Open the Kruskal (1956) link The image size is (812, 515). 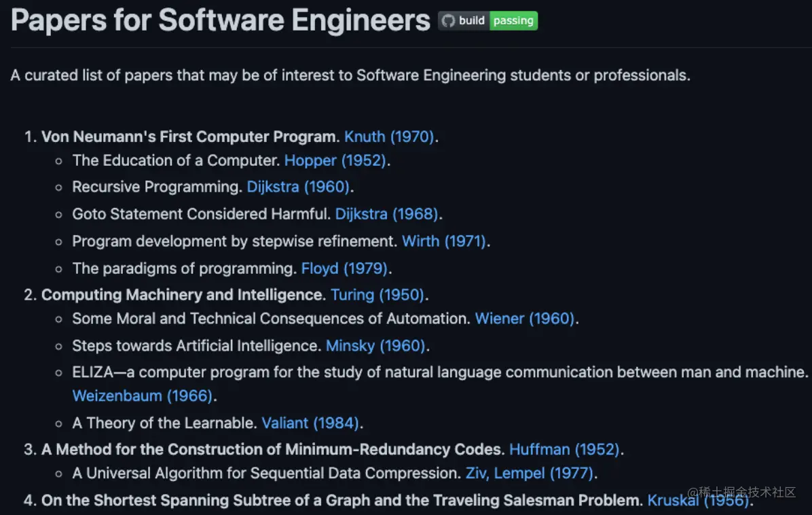coord(698,501)
